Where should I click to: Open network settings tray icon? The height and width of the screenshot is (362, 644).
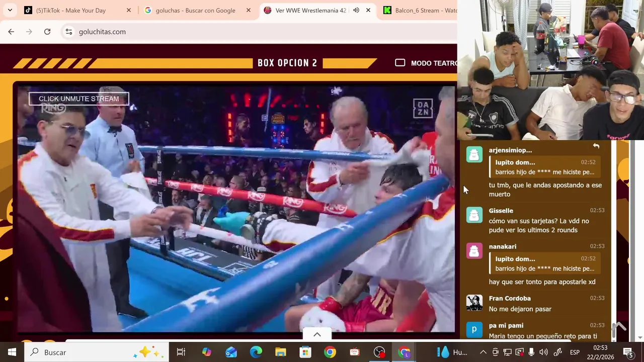point(507,352)
